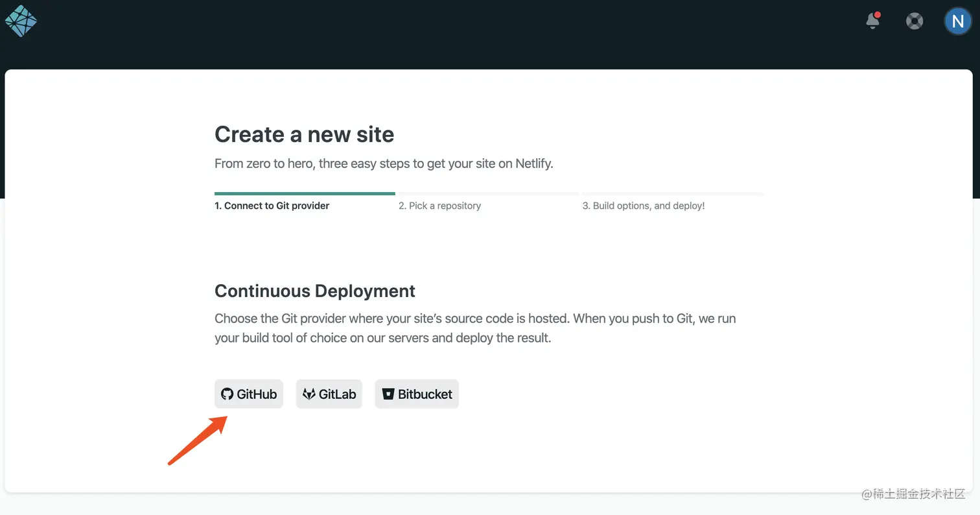This screenshot has height=515, width=980.
Task: Click the Choose the Git provider description
Action: [x=475, y=328]
